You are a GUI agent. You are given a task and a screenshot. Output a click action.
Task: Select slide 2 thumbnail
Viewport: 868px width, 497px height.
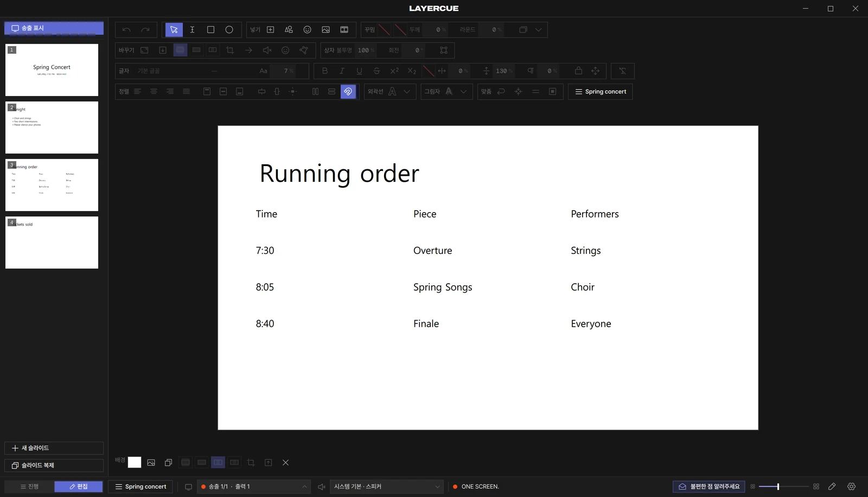(52, 128)
